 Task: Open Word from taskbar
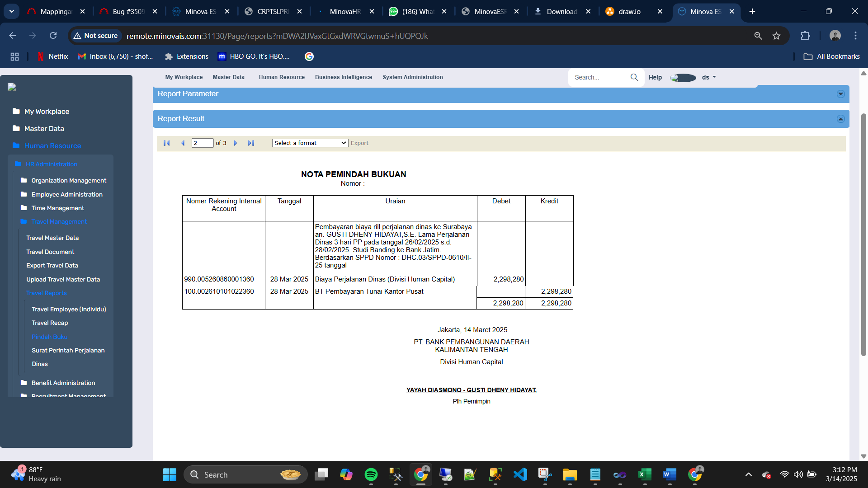670,474
